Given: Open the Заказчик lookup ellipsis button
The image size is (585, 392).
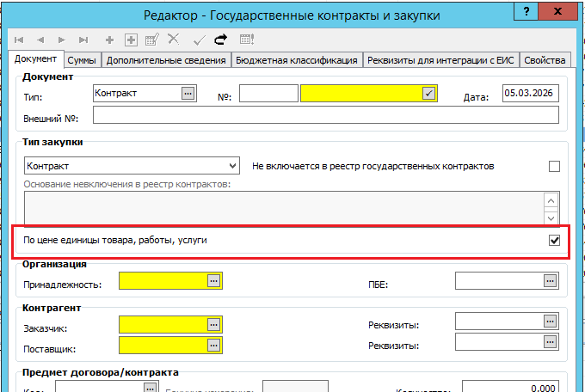Looking at the screenshot, I should coord(213,324).
